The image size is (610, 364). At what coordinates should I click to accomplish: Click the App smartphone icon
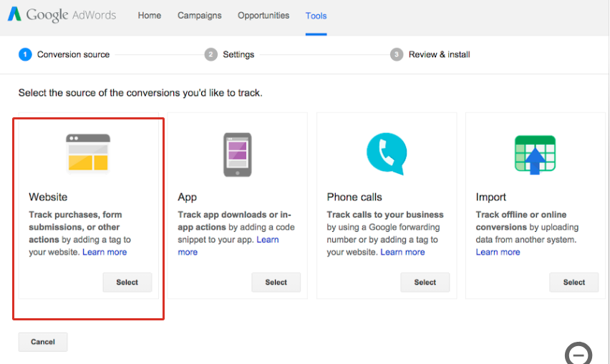[x=237, y=154]
